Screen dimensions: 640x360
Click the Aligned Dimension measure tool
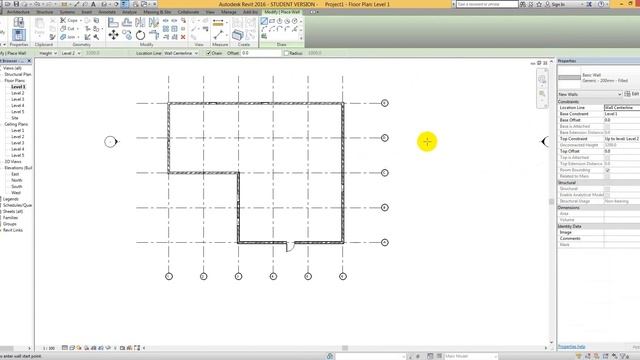click(218, 23)
